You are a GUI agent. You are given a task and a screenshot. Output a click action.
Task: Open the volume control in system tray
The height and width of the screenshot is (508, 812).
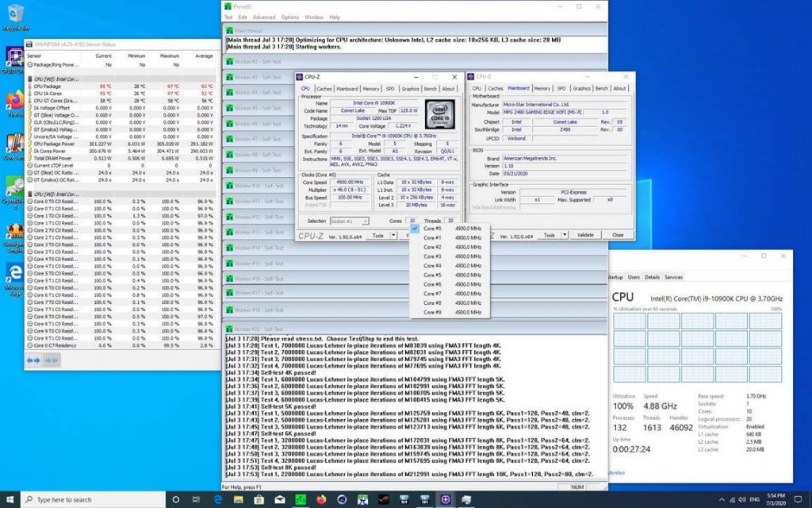742,500
